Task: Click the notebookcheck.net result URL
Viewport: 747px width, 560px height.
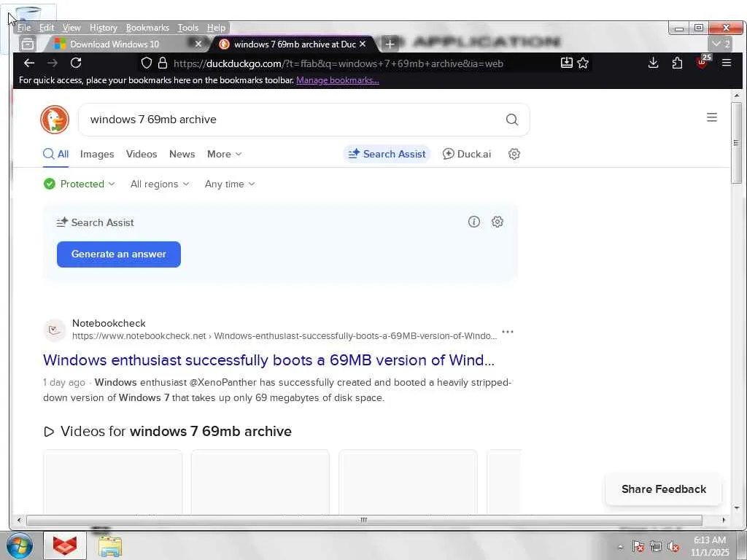Action: pyautogui.click(x=285, y=335)
